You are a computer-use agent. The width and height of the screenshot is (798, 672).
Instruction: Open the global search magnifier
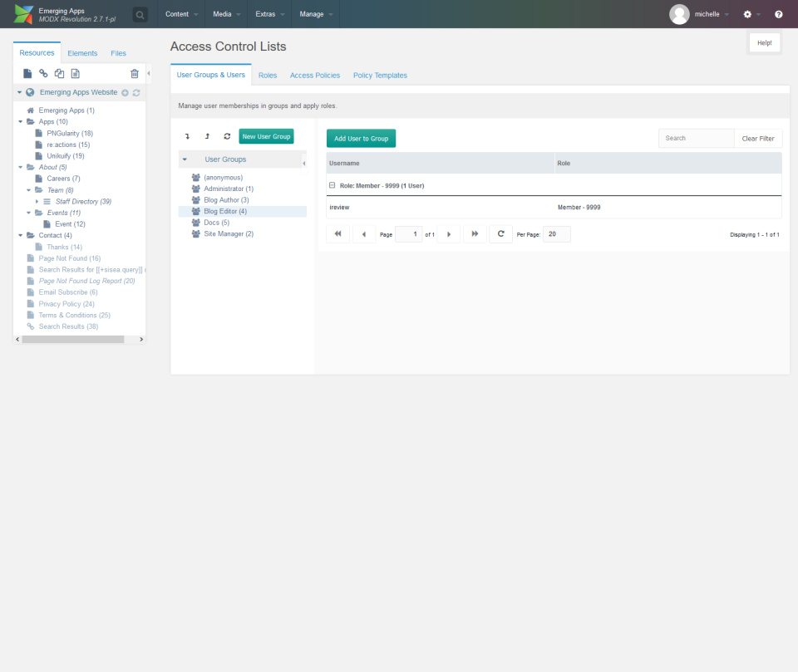click(x=140, y=14)
